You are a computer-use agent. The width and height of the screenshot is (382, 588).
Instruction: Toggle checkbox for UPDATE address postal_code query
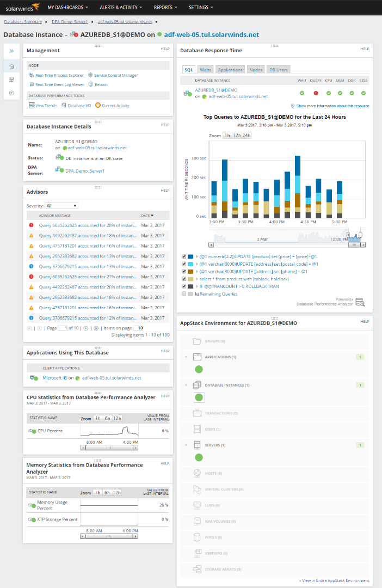(x=184, y=265)
